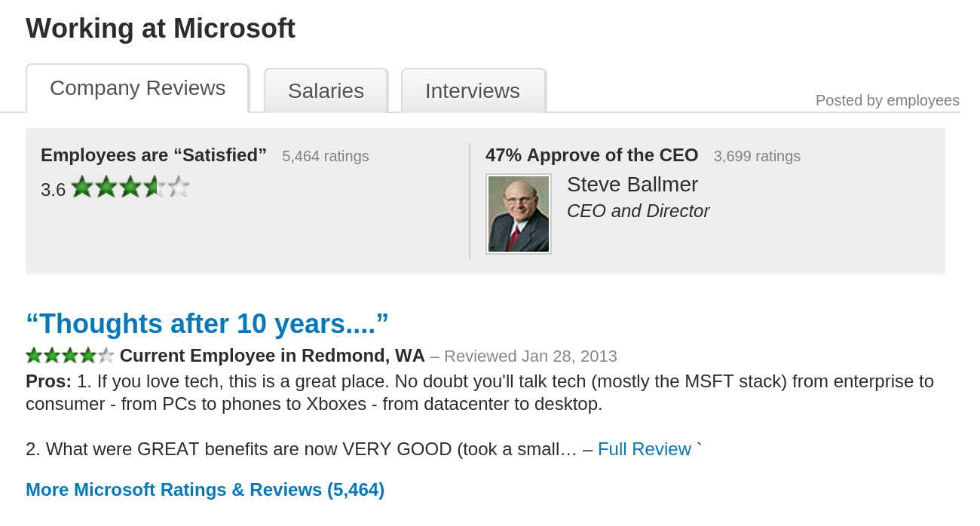
Task: Click the first green star in the overall rating
Action: (81, 185)
